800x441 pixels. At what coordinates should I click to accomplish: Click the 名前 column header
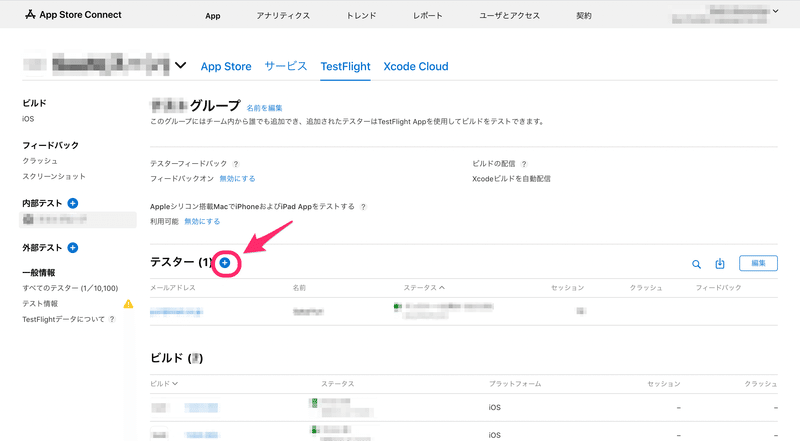tap(299, 288)
